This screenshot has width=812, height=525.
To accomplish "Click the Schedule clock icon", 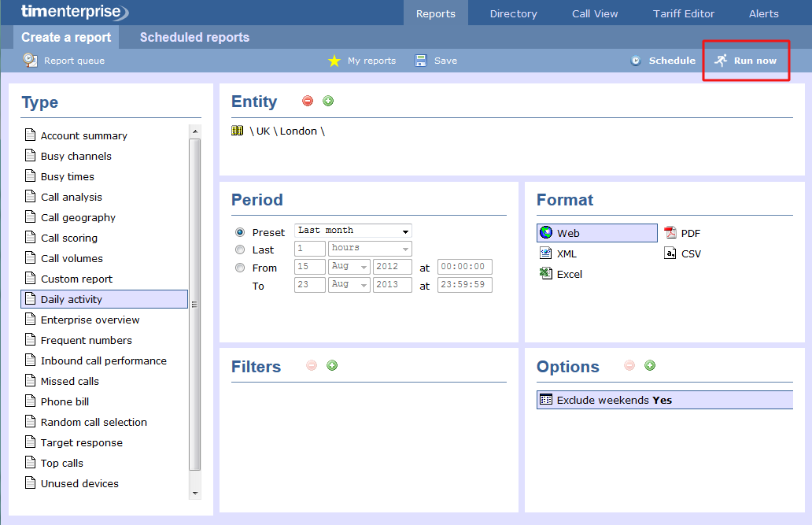I will click(636, 61).
